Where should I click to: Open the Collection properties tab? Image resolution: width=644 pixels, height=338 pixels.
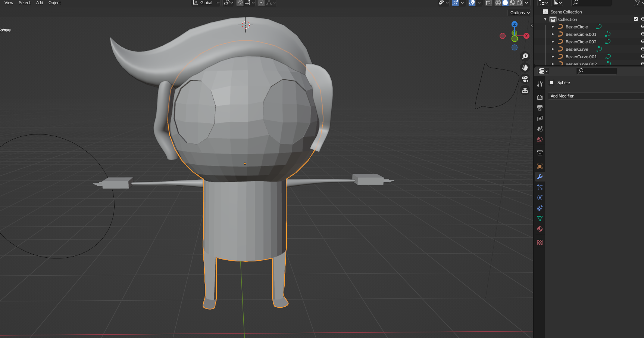click(x=540, y=153)
